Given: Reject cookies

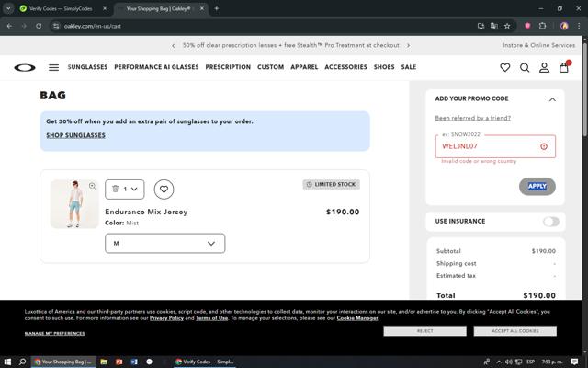Looking at the screenshot, I should coord(424,331).
